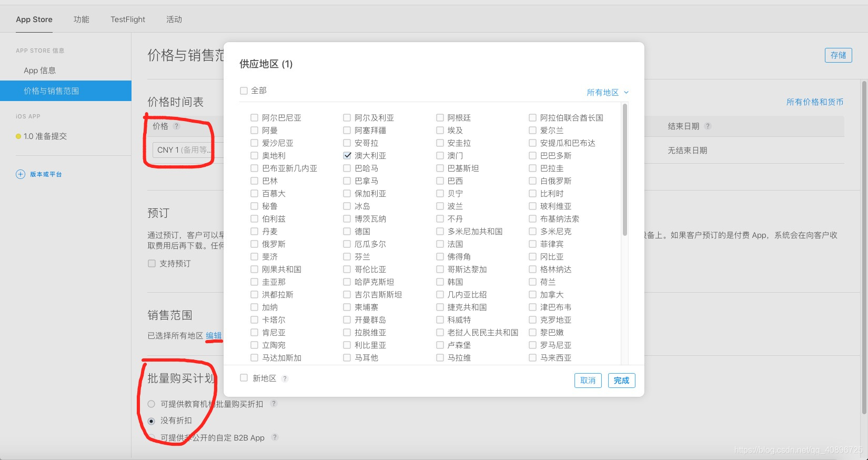This screenshot has height=460, width=868.
Task: Check the 波兰 checkbox
Action: [440, 206]
